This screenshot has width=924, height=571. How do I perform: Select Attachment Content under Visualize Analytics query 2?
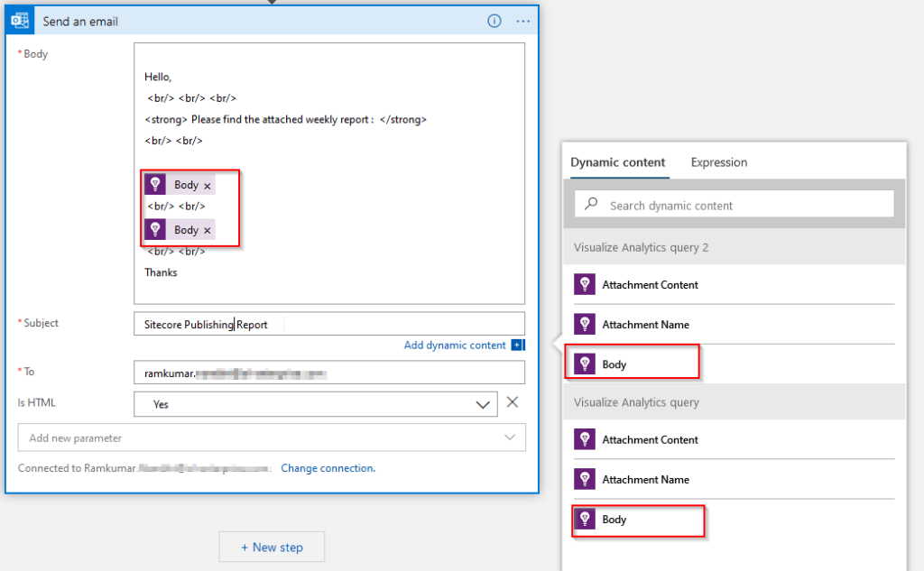tap(650, 285)
